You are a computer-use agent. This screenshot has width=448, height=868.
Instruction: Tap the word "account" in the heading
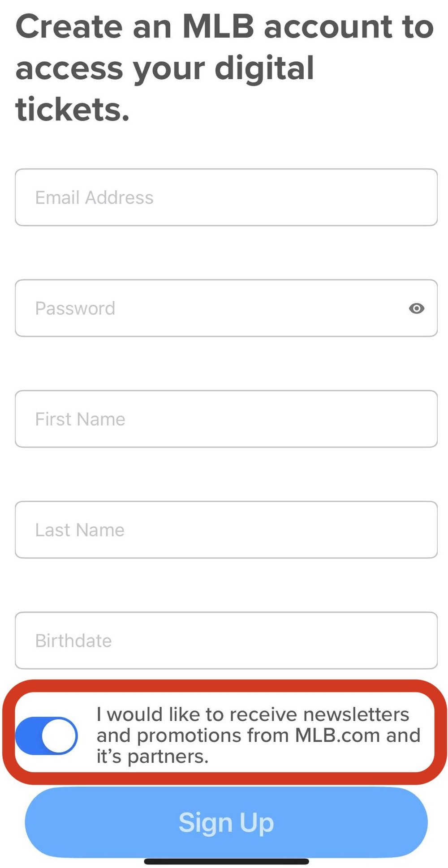pos(328,27)
